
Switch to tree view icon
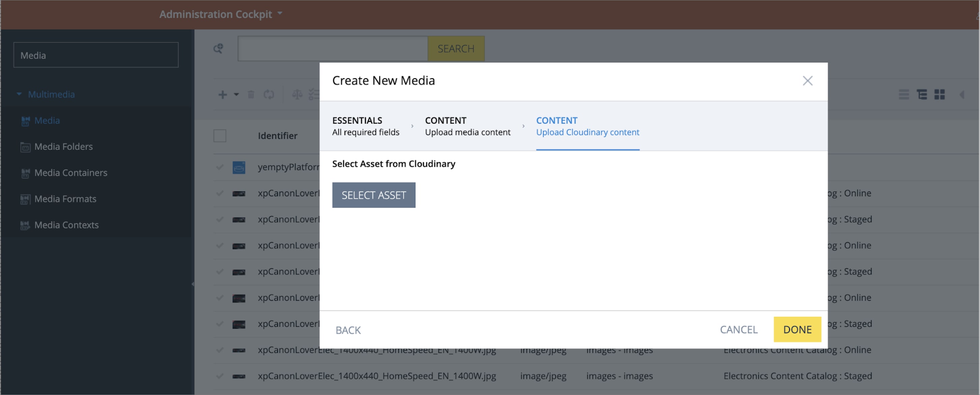(x=922, y=94)
